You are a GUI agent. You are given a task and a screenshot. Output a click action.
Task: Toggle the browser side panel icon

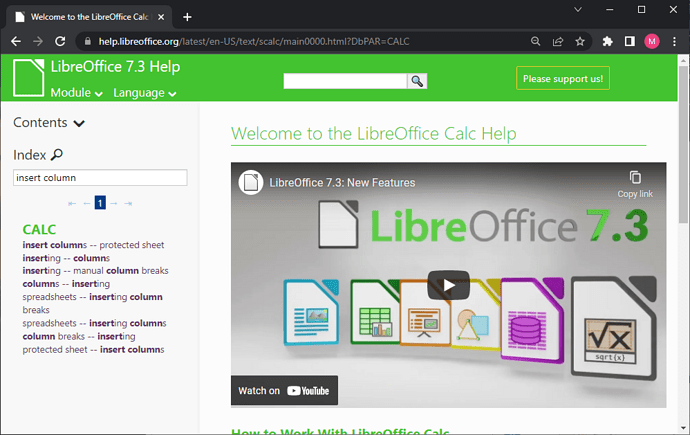630,41
